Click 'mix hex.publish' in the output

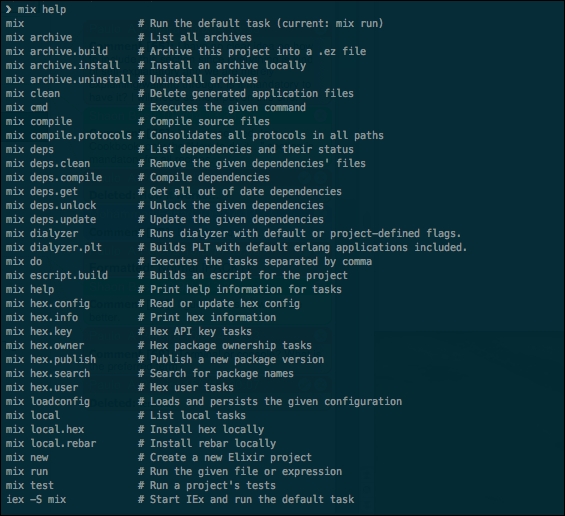51,360
